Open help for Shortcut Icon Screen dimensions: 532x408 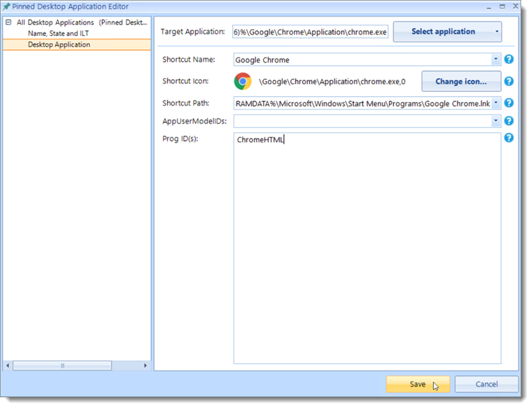[x=508, y=81]
